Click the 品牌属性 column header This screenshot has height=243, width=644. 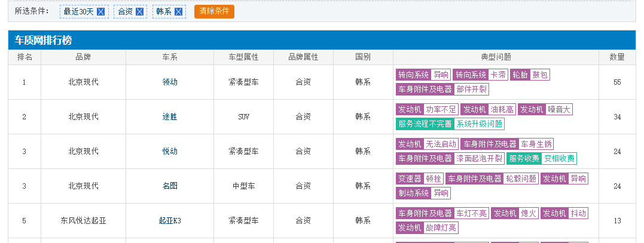click(x=303, y=57)
